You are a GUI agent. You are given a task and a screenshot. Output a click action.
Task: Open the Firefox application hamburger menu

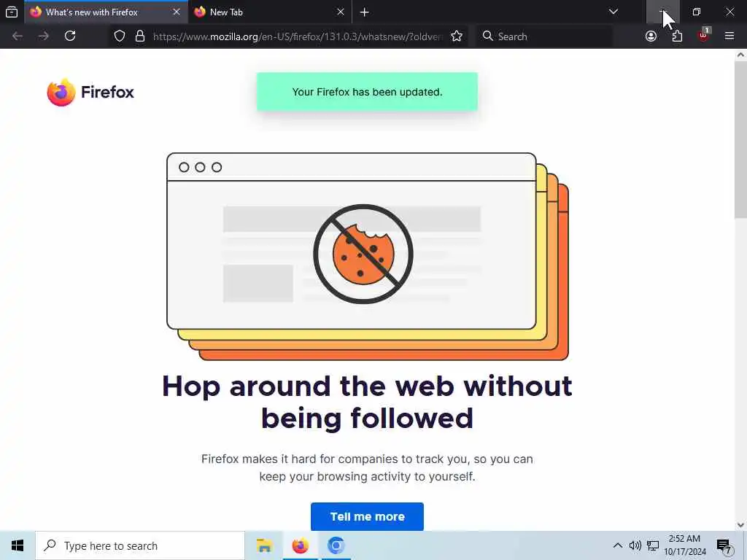(x=729, y=36)
